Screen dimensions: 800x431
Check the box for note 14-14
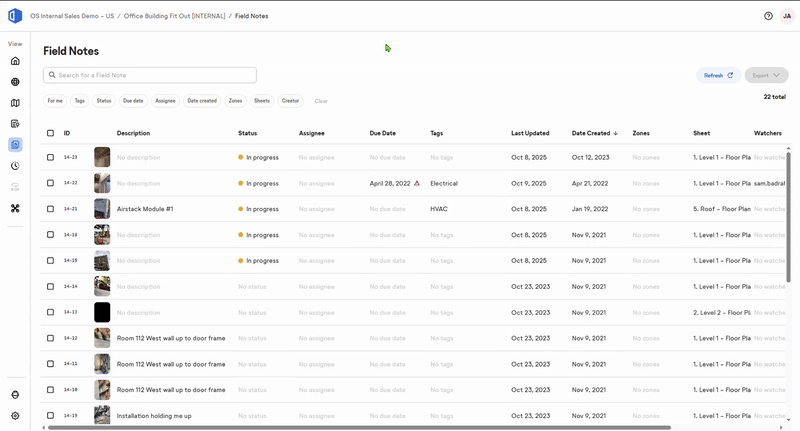pyautogui.click(x=51, y=286)
